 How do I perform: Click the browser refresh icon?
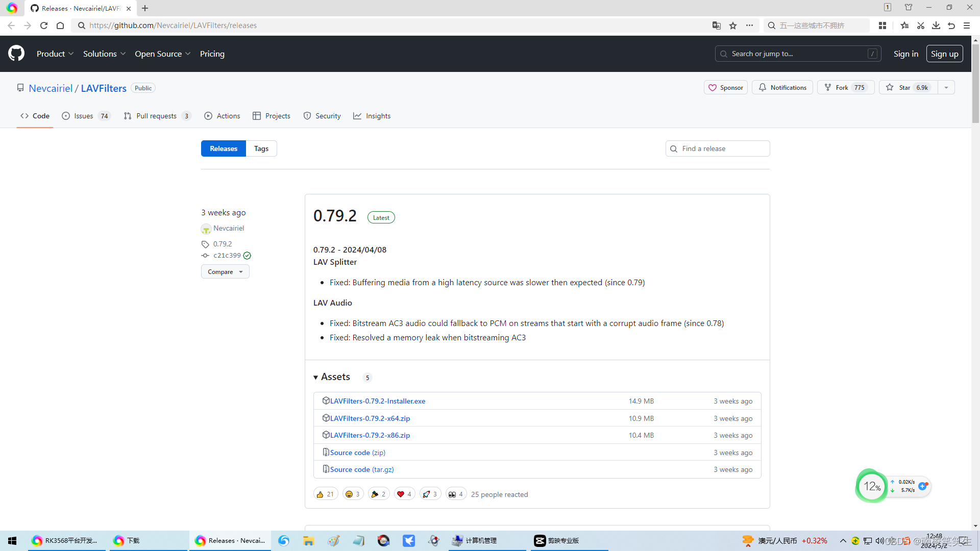coord(44,26)
